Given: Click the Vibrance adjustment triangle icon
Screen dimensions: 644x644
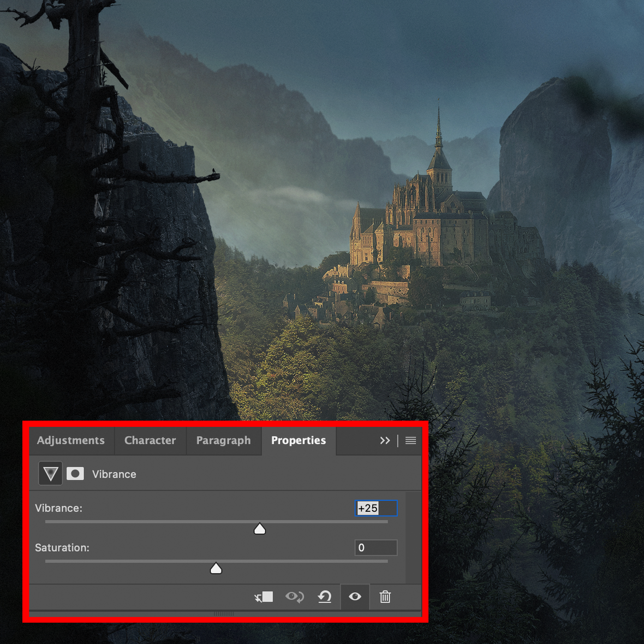Looking at the screenshot, I should tap(50, 474).
